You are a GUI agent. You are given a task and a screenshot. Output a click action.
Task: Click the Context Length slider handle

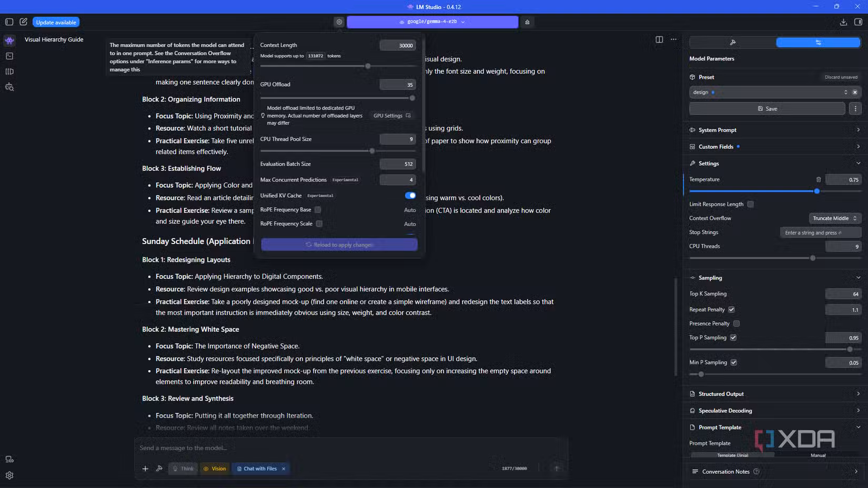368,66
